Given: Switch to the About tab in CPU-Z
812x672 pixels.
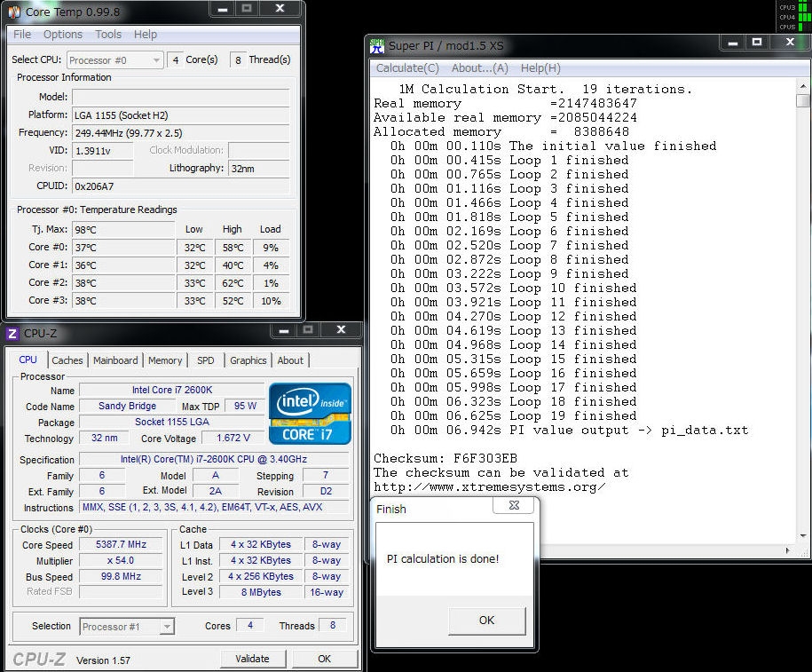Looking at the screenshot, I should pyautogui.click(x=290, y=360).
